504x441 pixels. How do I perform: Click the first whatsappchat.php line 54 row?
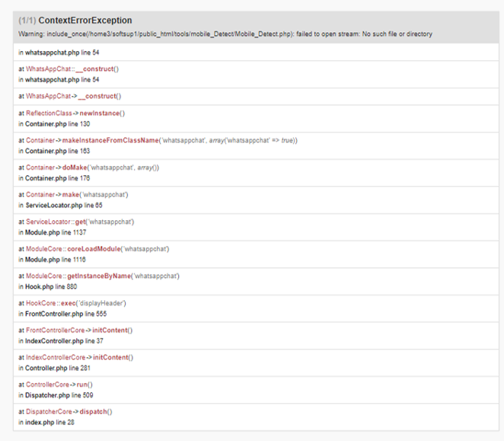tap(256, 53)
